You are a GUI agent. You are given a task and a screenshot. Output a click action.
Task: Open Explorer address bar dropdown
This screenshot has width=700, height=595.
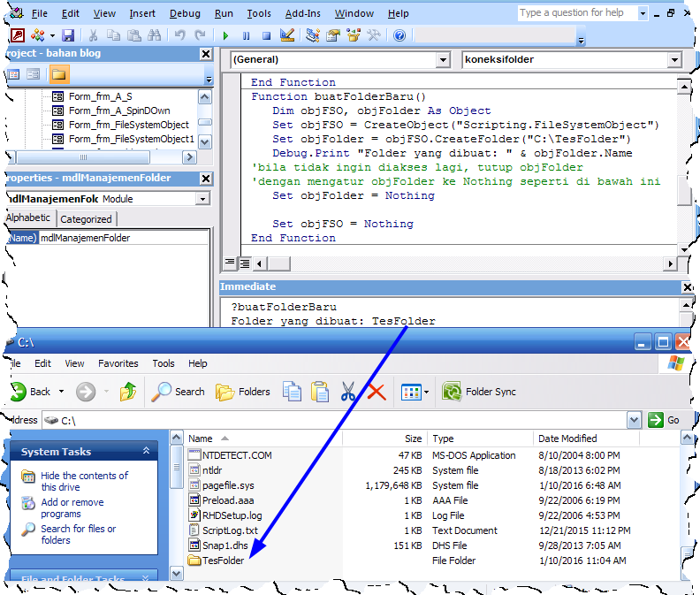pos(634,420)
